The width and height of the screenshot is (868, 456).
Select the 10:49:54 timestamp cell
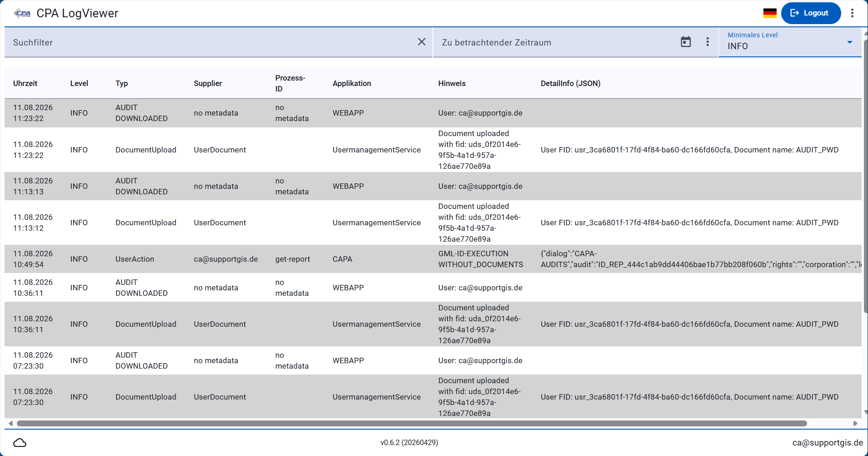tap(33, 259)
